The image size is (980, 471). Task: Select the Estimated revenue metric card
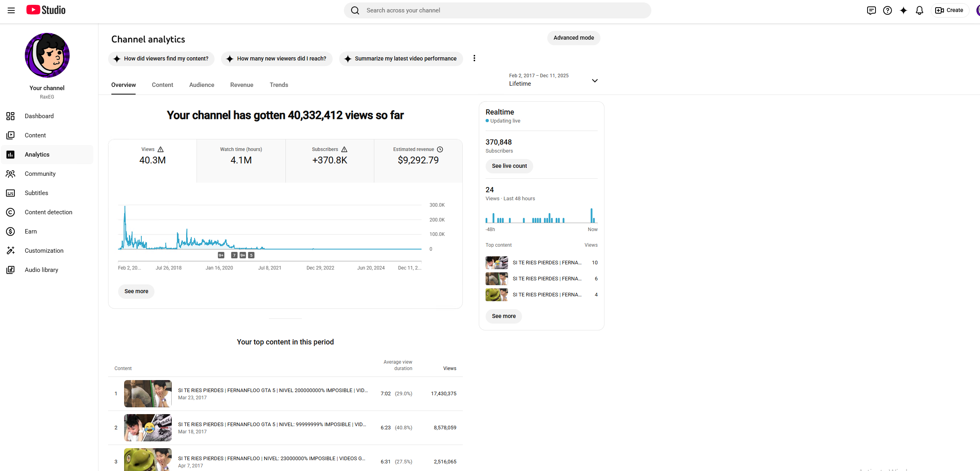coord(418,161)
